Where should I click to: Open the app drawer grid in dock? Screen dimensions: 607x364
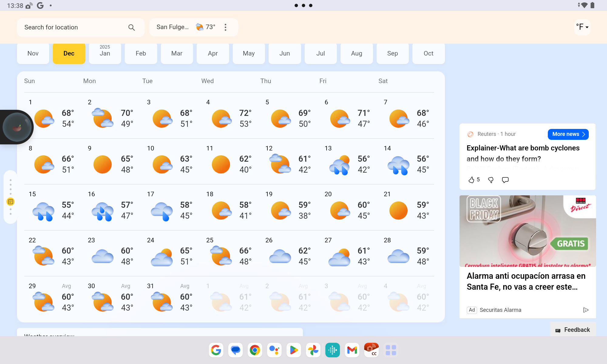pos(391,350)
